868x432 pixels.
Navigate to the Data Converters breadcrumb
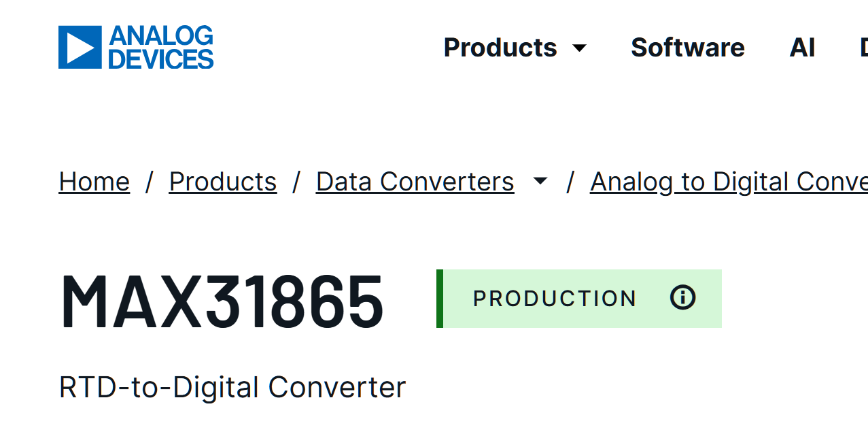[415, 182]
